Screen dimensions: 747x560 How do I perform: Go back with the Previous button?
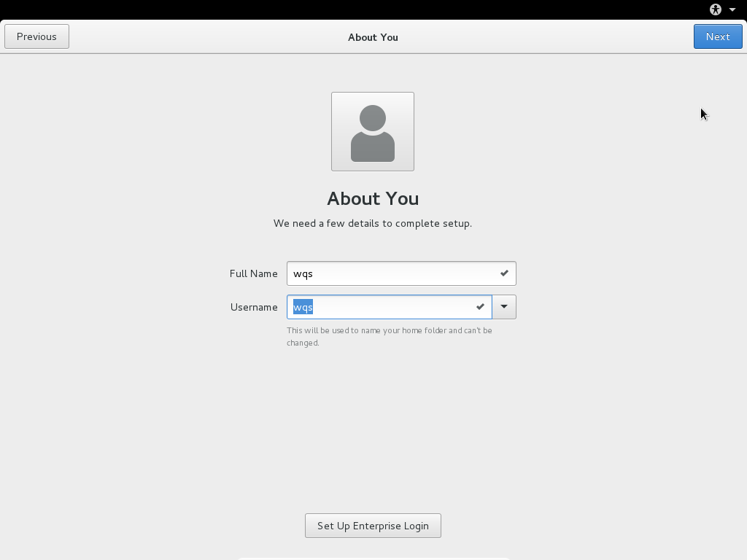[x=36, y=36]
